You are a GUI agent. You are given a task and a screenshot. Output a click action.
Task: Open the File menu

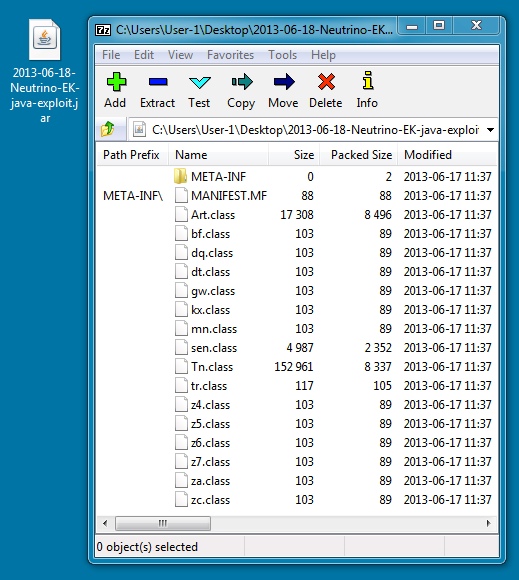pyautogui.click(x=111, y=55)
